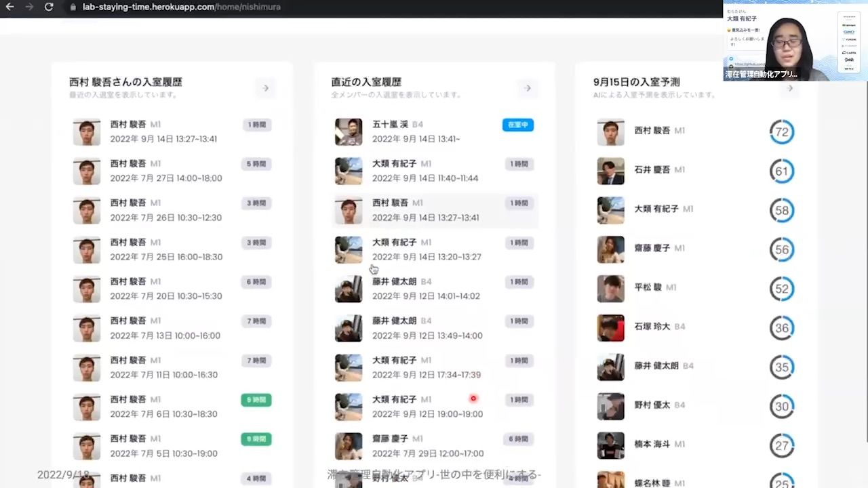Click the browser back arrow
This screenshot has width=868, height=488.
click(9, 7)
